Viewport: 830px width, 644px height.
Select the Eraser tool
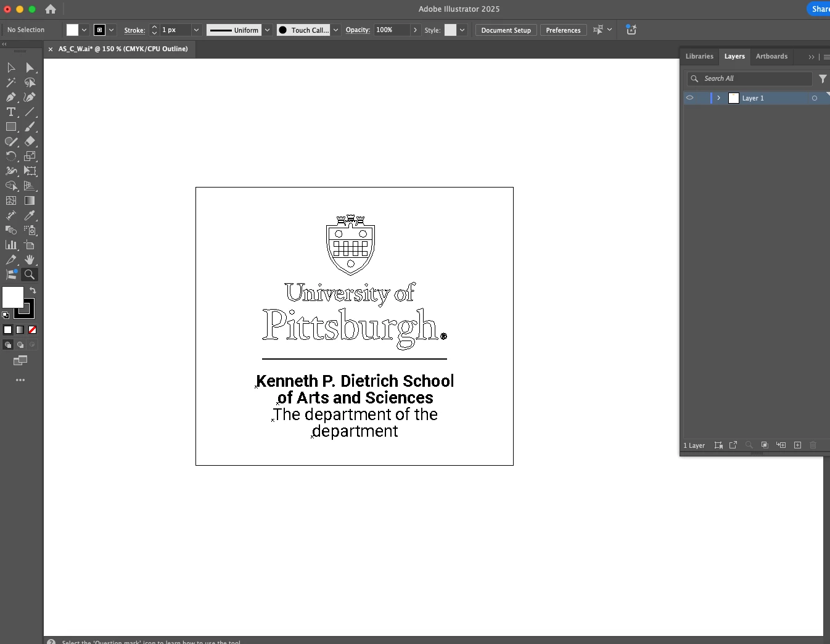click(x=30, y=141)
